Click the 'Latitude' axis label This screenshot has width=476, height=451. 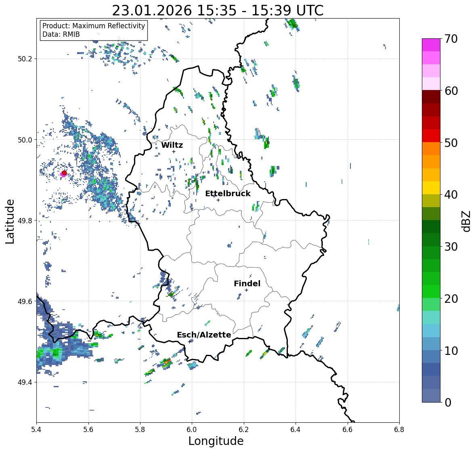[x=10, y=221]
